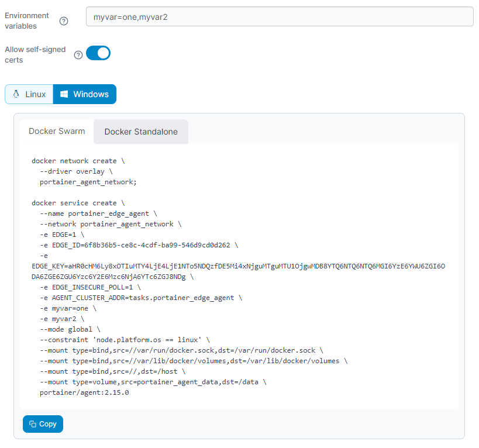Click the '--mode global' line

click(x=70, y=329)
